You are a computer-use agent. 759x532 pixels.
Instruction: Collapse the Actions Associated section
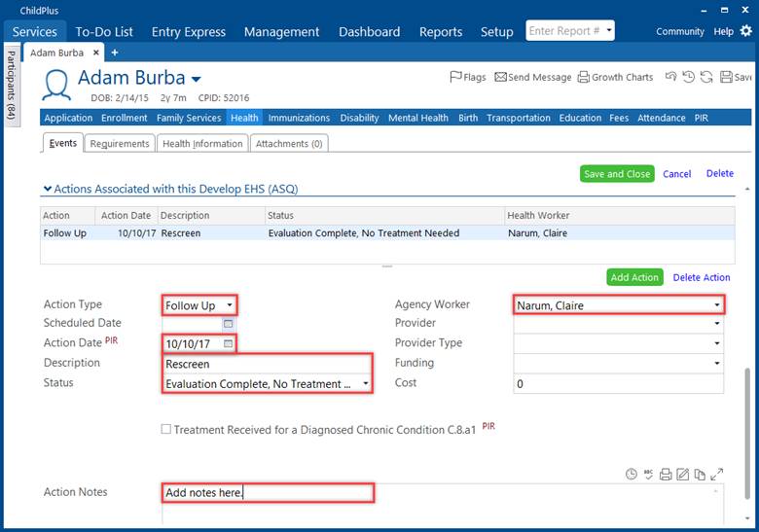[46, 190]
